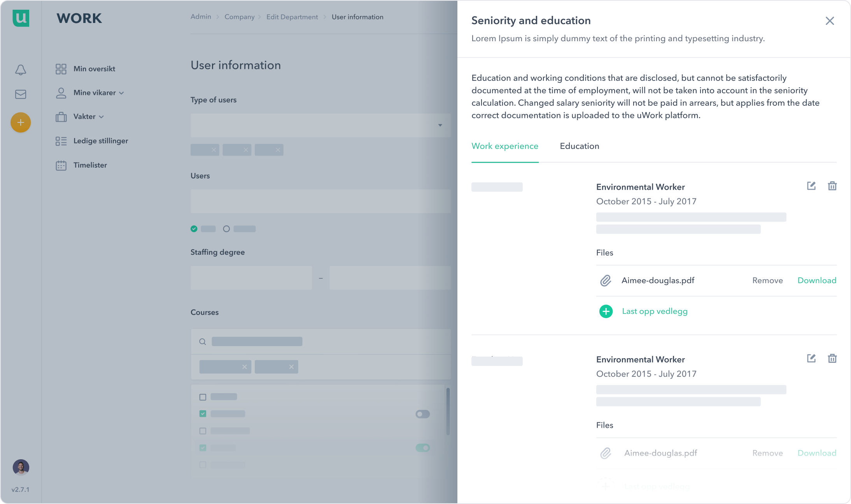Delete the first Environmental Worker entry
This screenshot has width=851, height=504.
pyautogui.click(x=832, y=186)
